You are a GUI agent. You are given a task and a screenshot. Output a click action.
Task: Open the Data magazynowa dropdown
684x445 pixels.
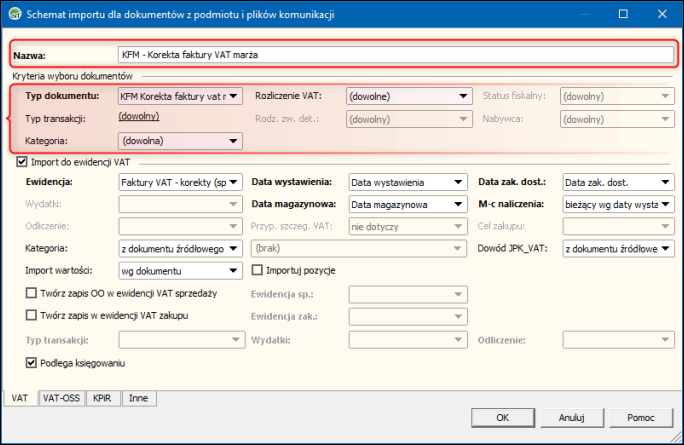pyautogui.click(x=408, y=205)
